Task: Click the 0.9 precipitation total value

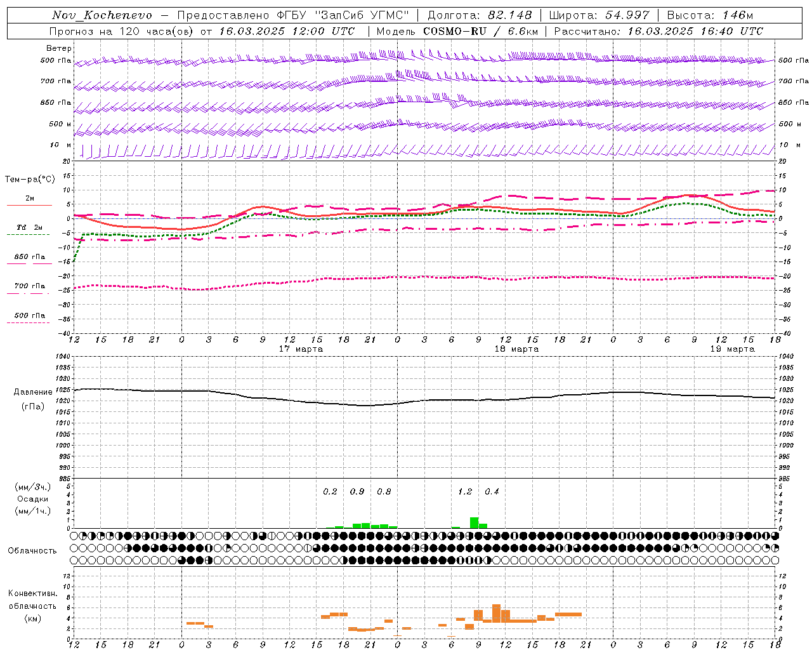Action: coord(357,492)
